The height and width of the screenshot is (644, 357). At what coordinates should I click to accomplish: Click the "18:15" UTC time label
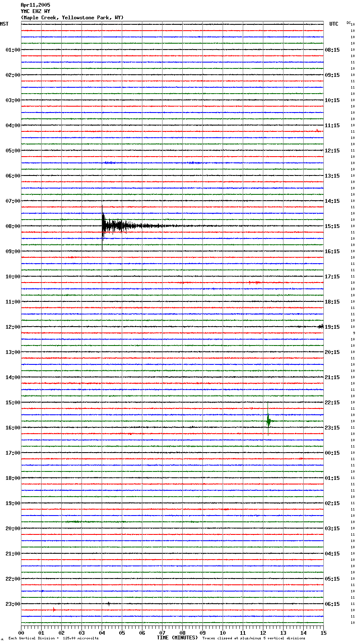[332, 302]
